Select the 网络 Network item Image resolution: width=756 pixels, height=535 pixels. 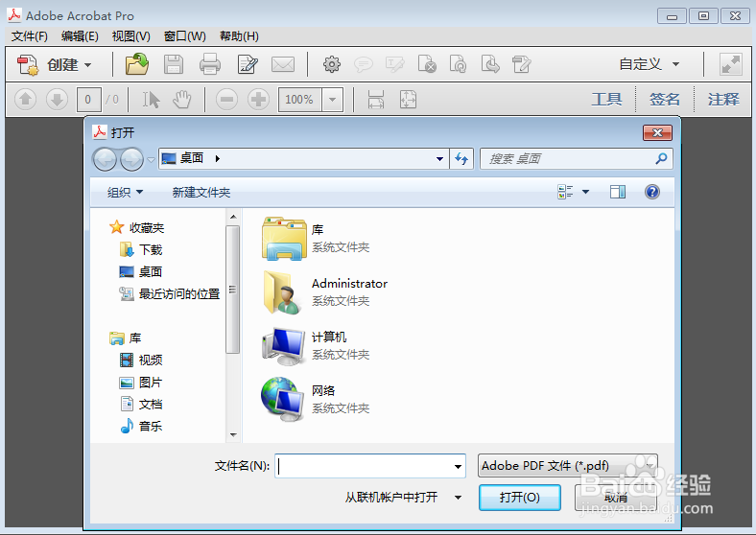317,400
